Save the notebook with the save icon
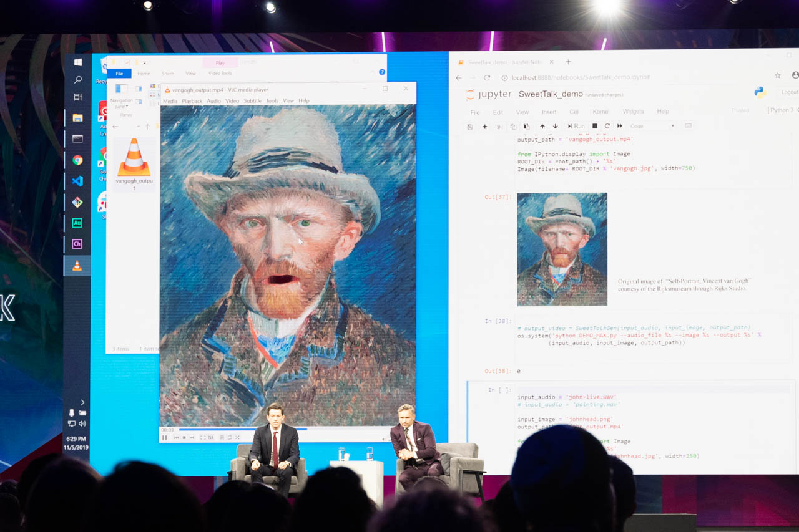 [469, 126]
